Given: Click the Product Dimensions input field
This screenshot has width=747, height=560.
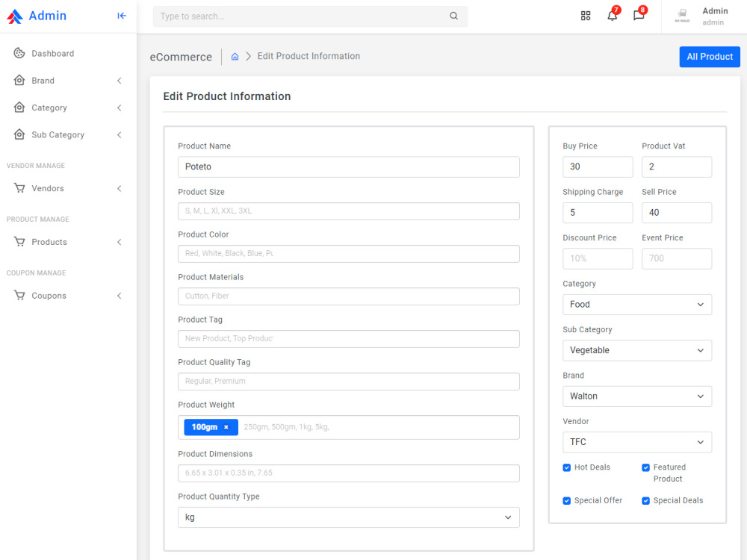Looking at the screenshot, I should (348, 473).
